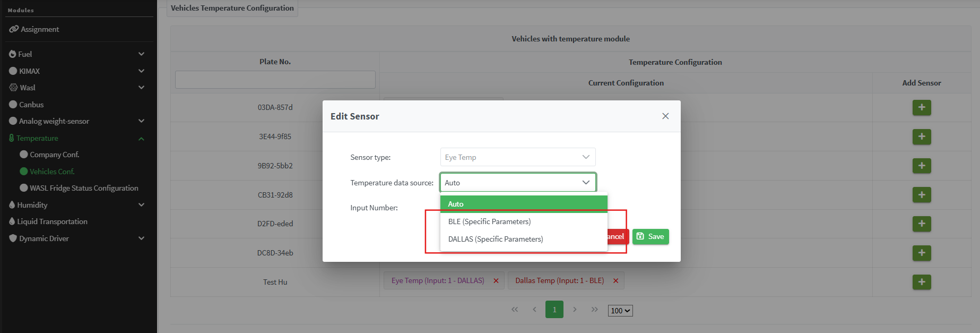The width and height of the screenshot is (980, 333).
Task: Focus the Plate No. filter field
Action: (x=275, y=80)
